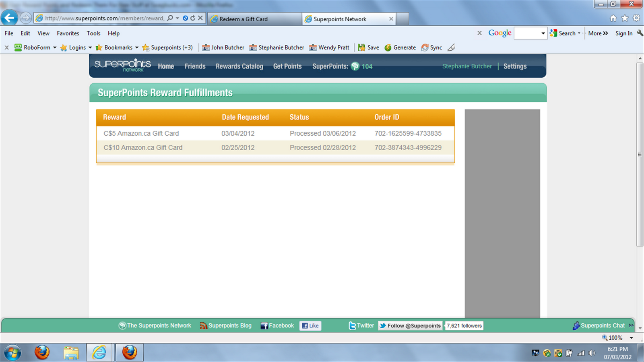Click the RoboForm Sync icon
Image resolution: width=644 pixels, height=362 pixels.
click(x=425, y=48)
